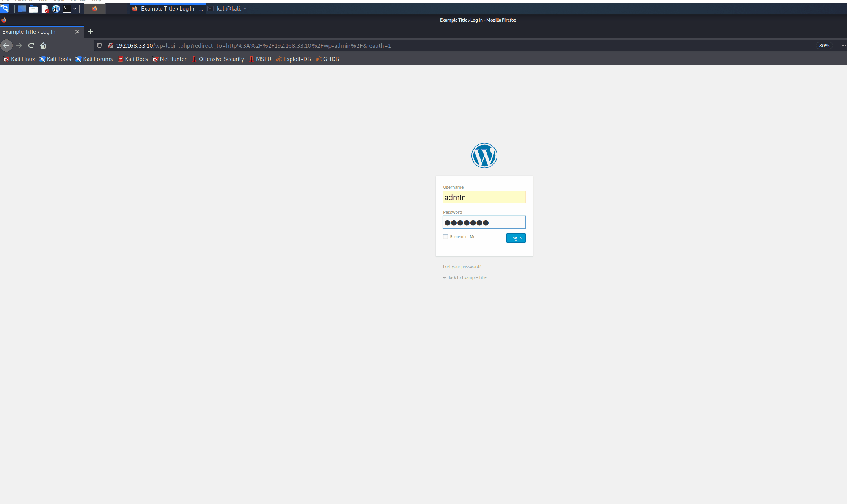The width and height of the screenshot is (847, 504).
Task: Follow the Lost your password link
Action: [462, 266]
